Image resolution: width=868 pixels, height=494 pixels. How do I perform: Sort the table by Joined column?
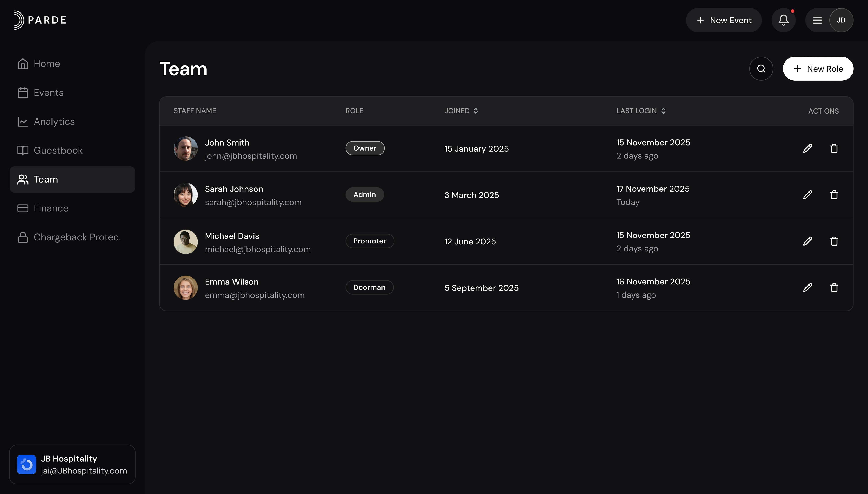(x=461, y=111)
